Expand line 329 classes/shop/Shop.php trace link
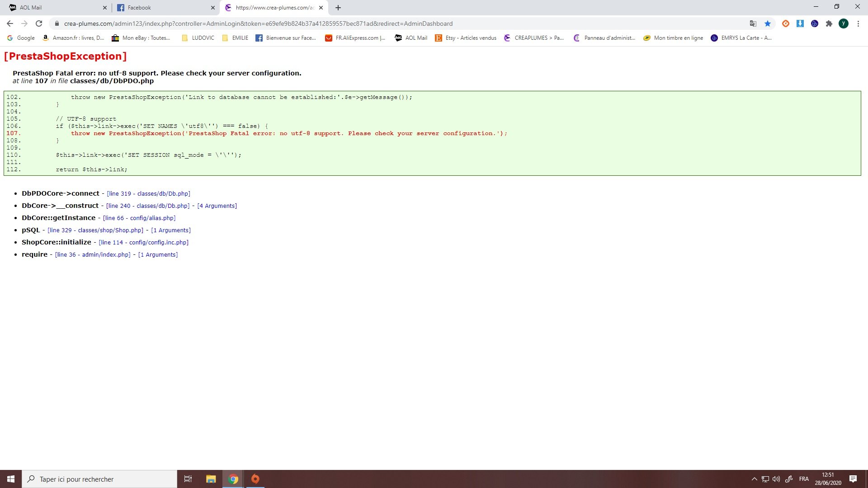The width and height of the screenshot is (868, 488). pos(95,230)
